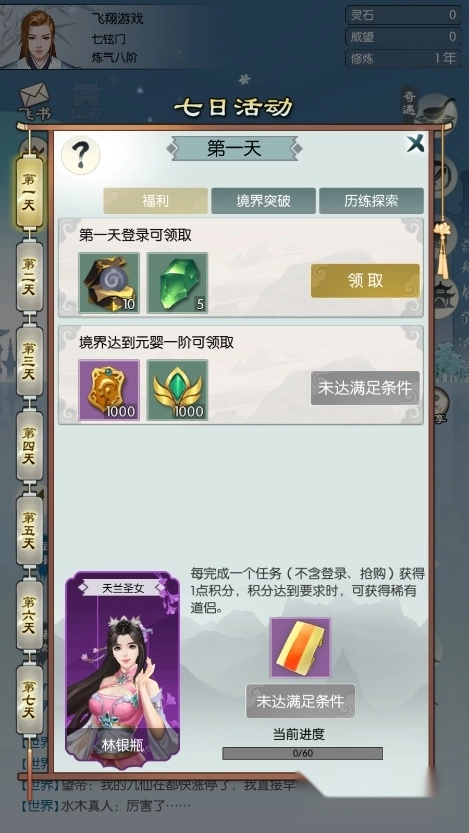Open the 飞书 mail envelope icon
This screenshot has height=833, width=469.
click(35, 101)
